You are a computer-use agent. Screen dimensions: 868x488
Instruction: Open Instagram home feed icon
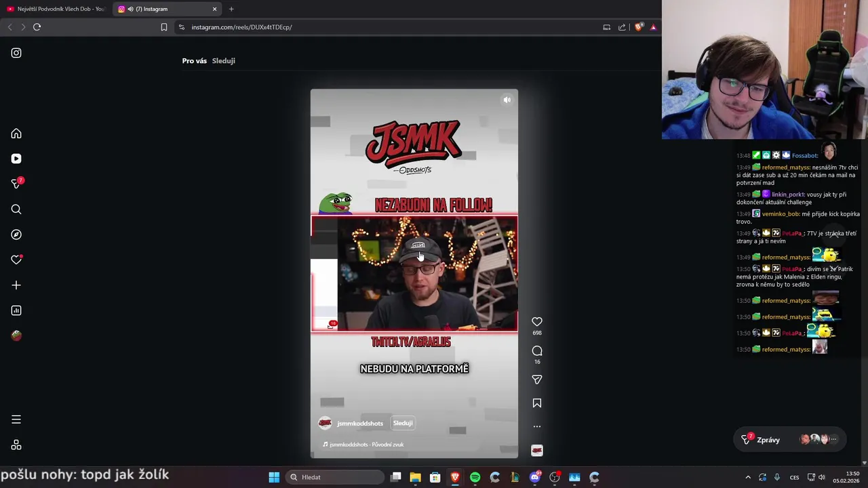(x=16, y=134)
